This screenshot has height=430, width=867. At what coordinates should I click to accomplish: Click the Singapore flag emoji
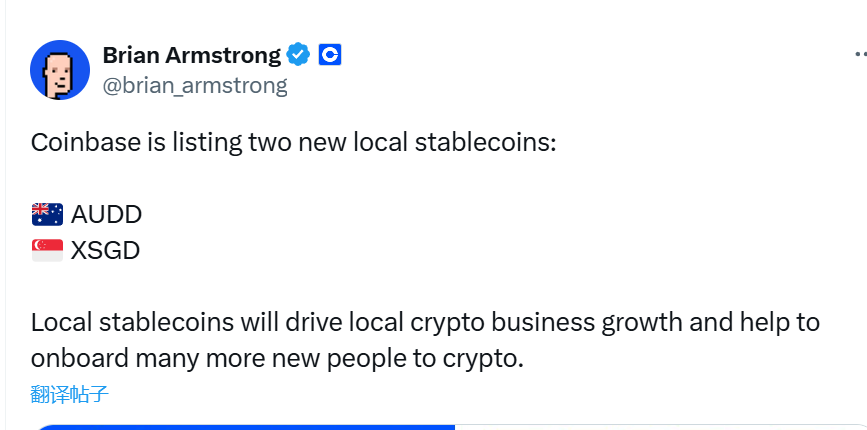47,250
